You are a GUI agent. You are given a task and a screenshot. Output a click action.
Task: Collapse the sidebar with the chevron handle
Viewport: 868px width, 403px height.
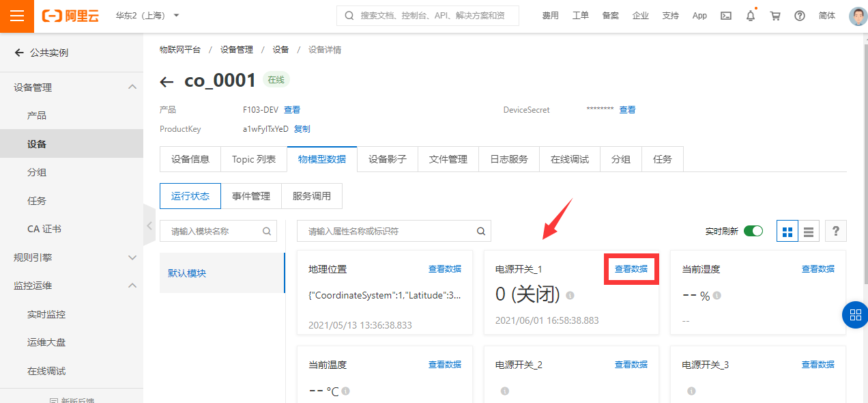[x=149, y=225]
